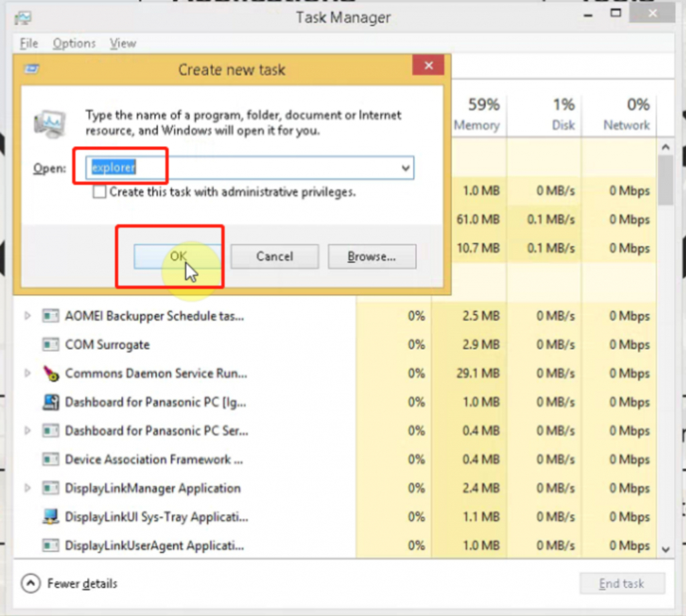Expand the DisplayLinkManager Application row

(27, 488)
